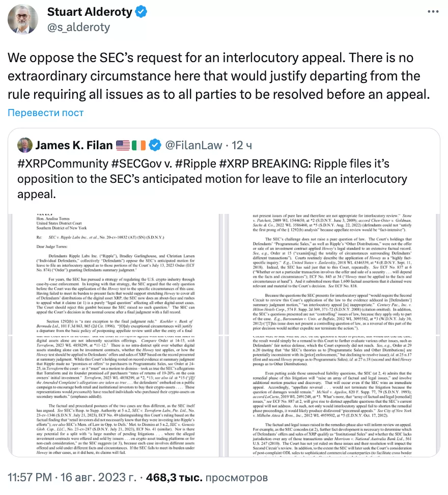Screen dimensions: 448x495
Task: Click the "Перевести пост" translate link
Action: 45,113
